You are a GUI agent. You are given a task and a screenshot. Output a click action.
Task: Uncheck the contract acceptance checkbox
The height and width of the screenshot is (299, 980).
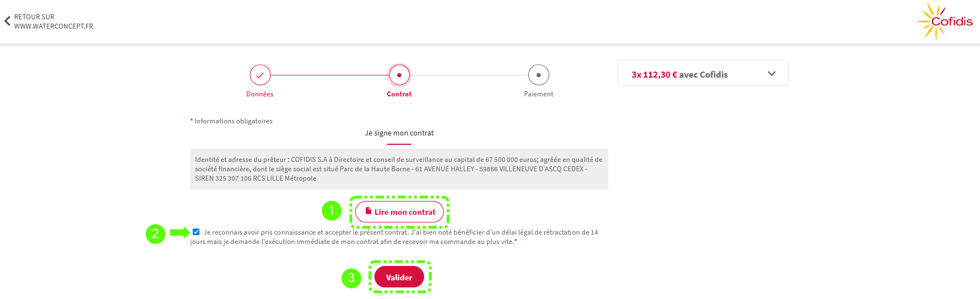(x=196, y=232)
